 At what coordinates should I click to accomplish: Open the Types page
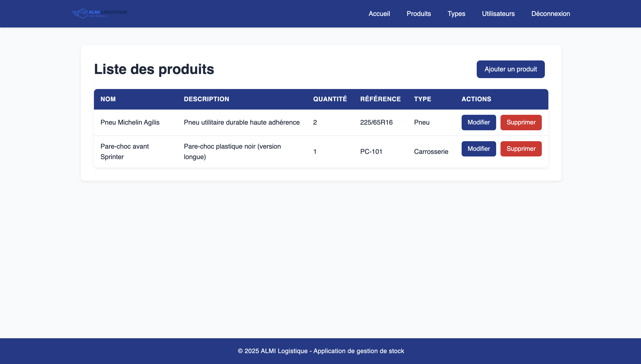pyautogui.click(x=456, y=14)
